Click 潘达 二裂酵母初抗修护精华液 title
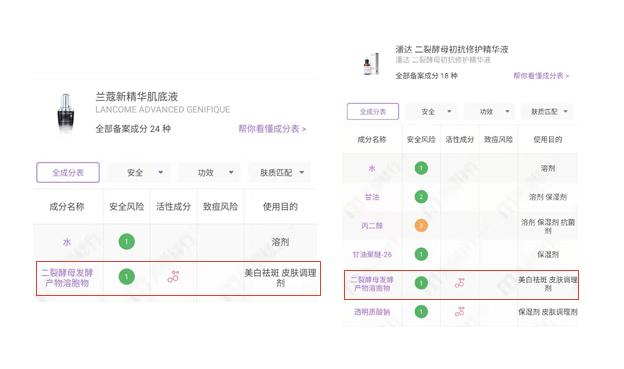This screenshot has height=369, width=624. coord(452,49)
